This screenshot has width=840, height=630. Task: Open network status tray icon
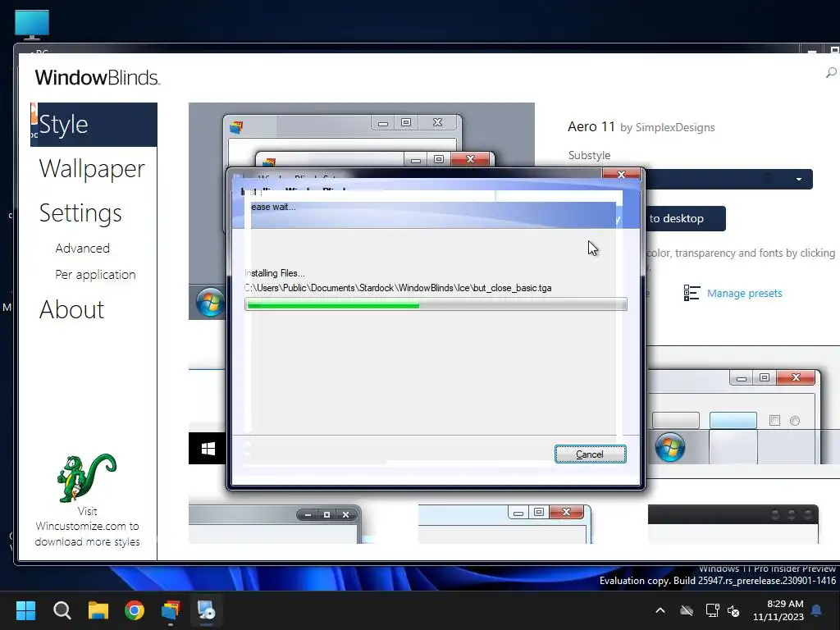click(x=712, y=610)
